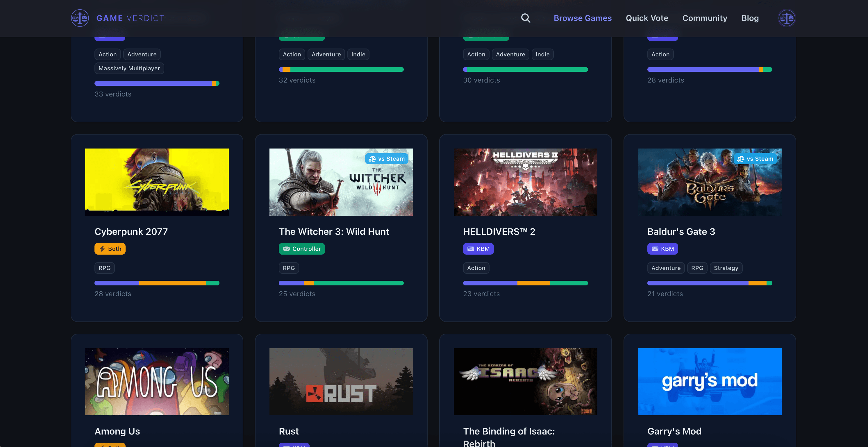The width and height of the screenshot is (868, 447).
Task: Select the Adventure tag above 32 verdicts
Action: click(326, 54)
